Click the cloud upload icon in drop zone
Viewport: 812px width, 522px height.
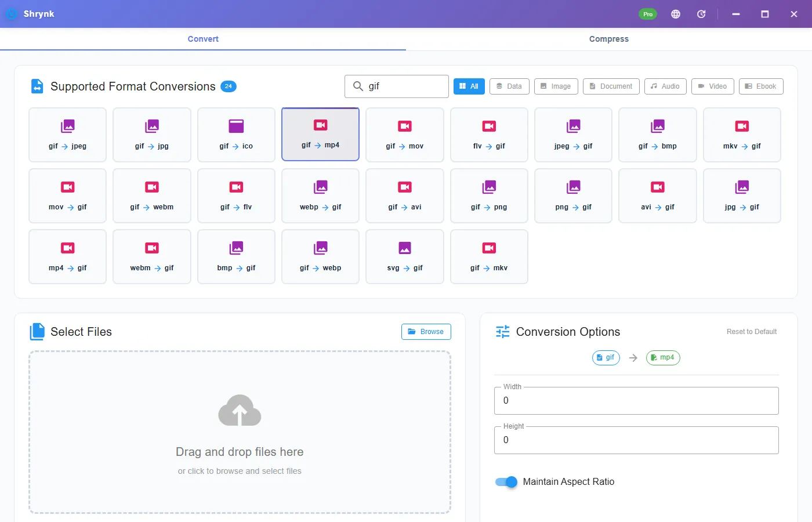click(x=240, y=411)
